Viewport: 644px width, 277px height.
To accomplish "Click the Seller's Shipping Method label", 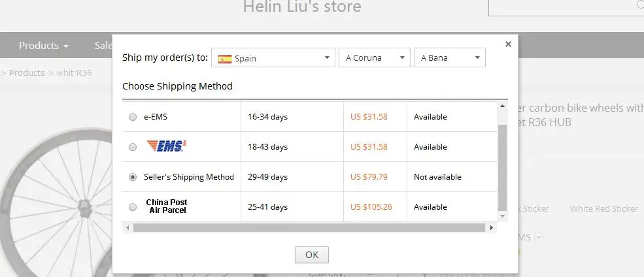I will pos(188,177).
